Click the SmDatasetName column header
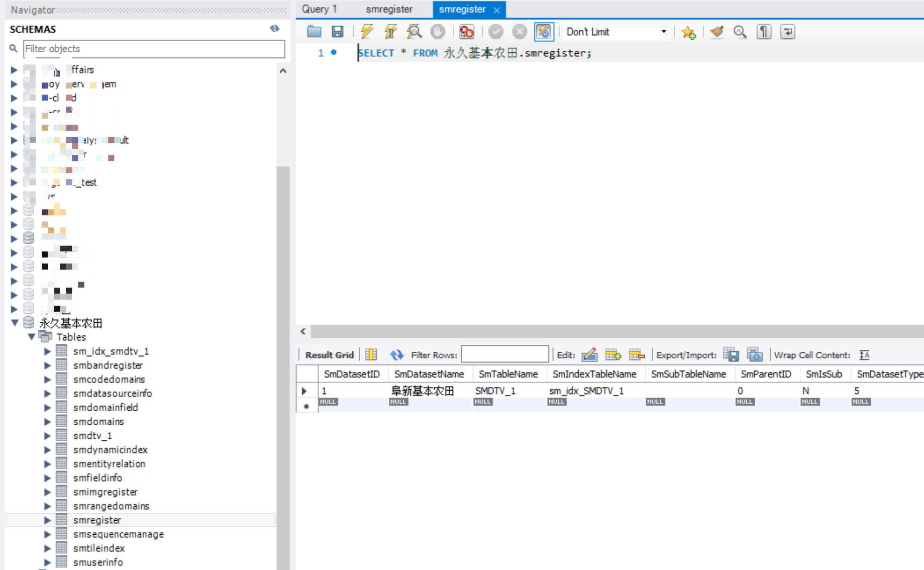The image size is (924, 570). point(429,374)
